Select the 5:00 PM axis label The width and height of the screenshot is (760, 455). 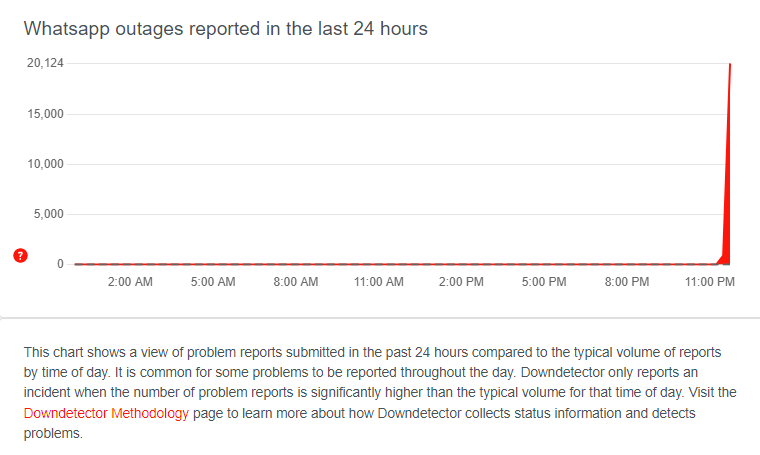click(544, 282)
